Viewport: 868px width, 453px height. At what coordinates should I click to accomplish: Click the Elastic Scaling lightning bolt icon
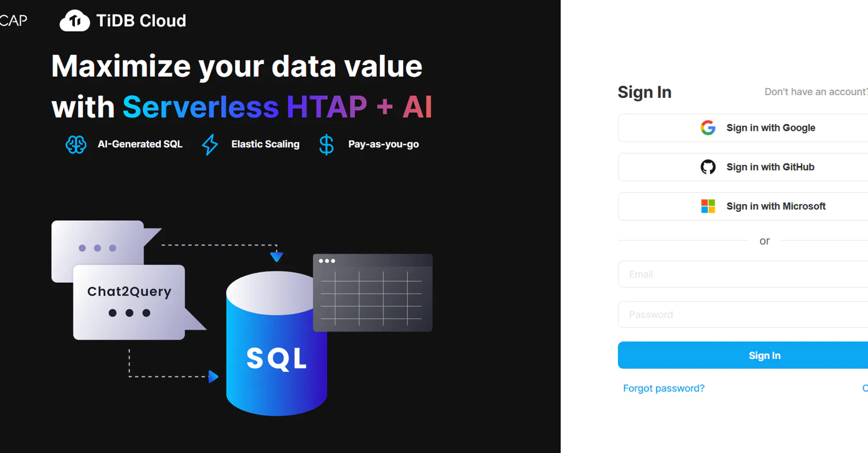[x=210, y=144]
